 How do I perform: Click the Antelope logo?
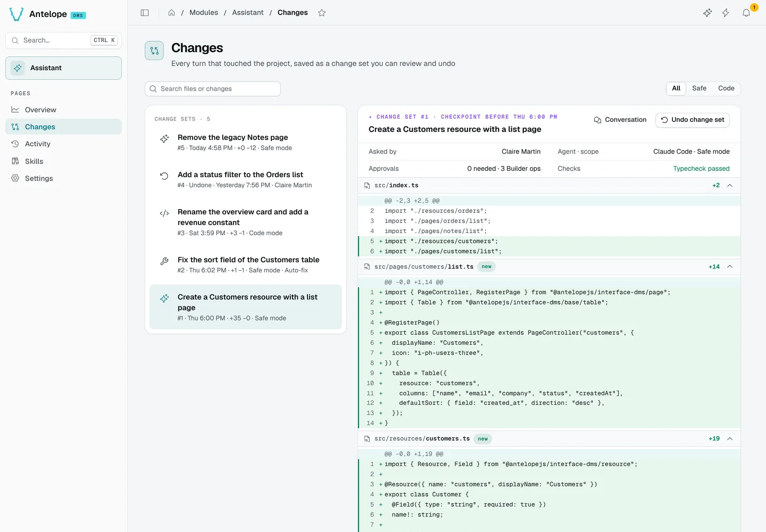pos(16,14)
